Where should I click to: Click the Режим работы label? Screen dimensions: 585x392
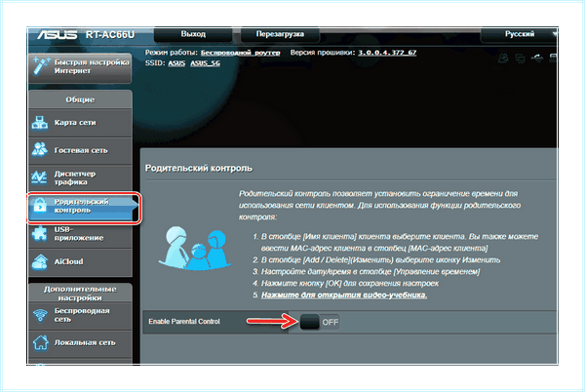[172, 53]
